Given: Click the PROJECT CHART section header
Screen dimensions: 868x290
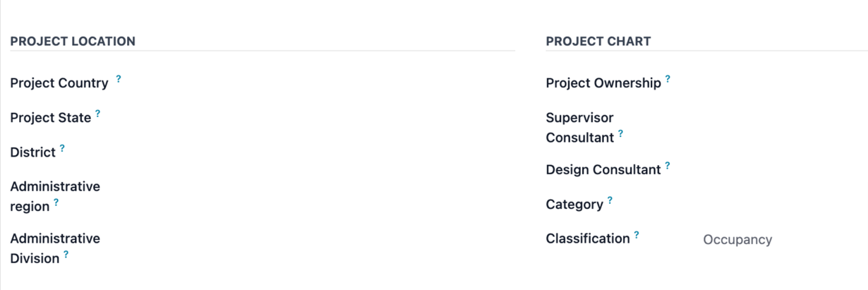Looking at the screenshot, I should click(598, 41).
